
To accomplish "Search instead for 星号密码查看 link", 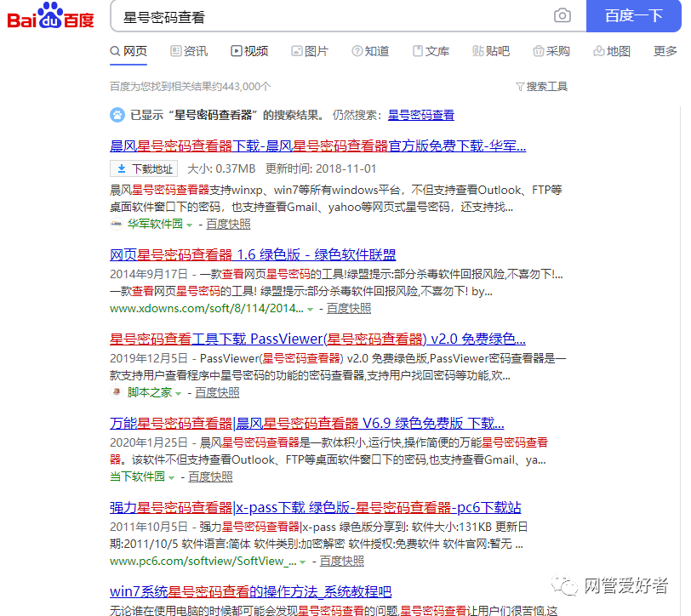I will tap(421, 115).
